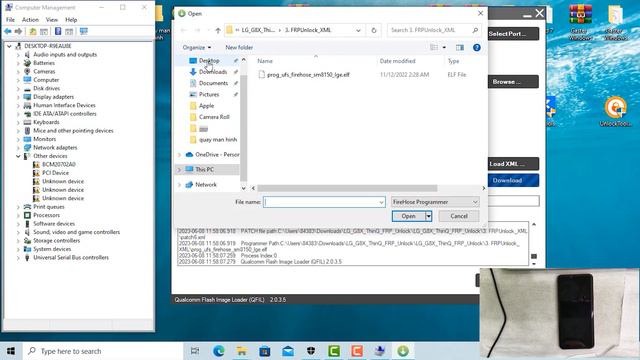Open Microsoft Edge from taskbar
The height and width of the screenshot is (360, 640).
(219, 351)
